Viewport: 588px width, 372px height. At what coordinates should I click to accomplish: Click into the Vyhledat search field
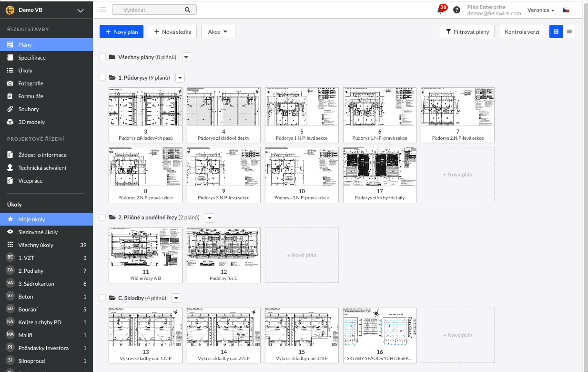click(x=154, y=10)
